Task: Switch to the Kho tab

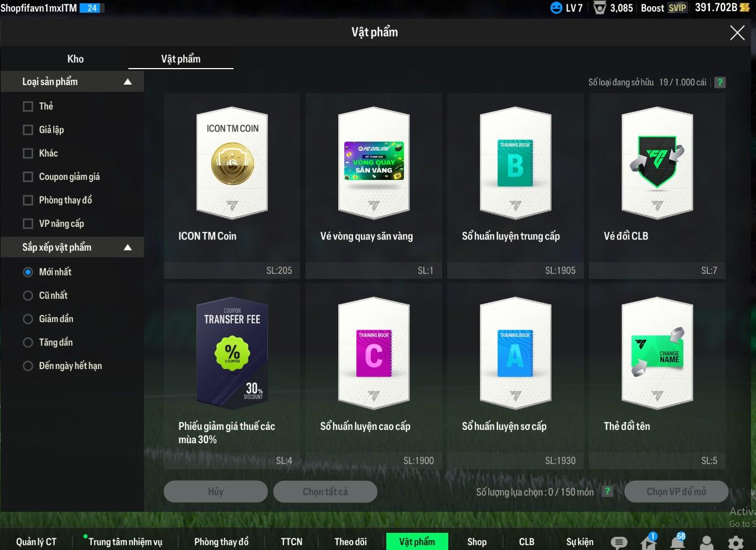Action: [75, 59]
